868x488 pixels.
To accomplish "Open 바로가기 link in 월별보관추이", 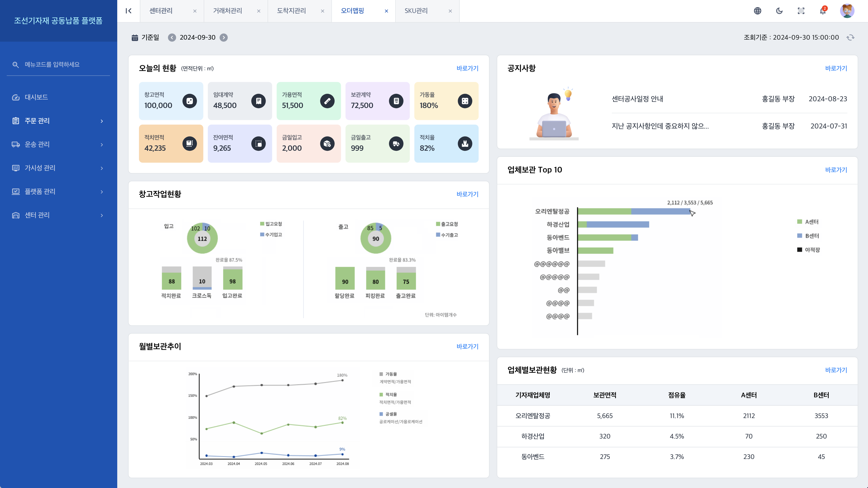I will click(467, 346).
